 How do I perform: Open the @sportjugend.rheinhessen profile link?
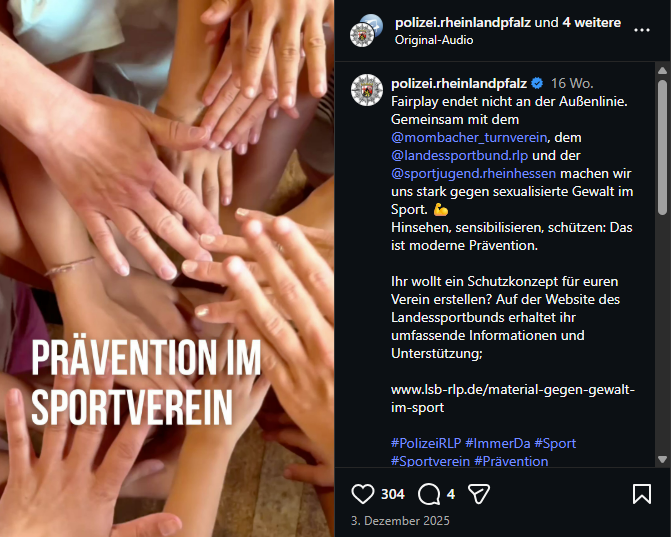(x=473, y=173)
